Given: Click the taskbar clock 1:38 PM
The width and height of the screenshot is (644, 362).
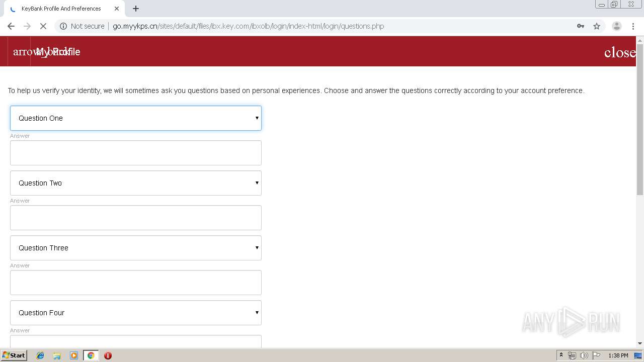Looking at the screenshot, I should pos(618,355).
